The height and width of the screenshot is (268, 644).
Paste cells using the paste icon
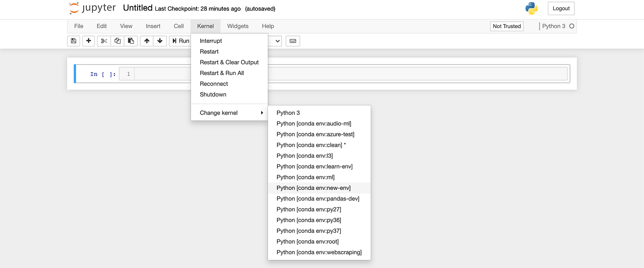pyautogui.click(x=131, y=41)
